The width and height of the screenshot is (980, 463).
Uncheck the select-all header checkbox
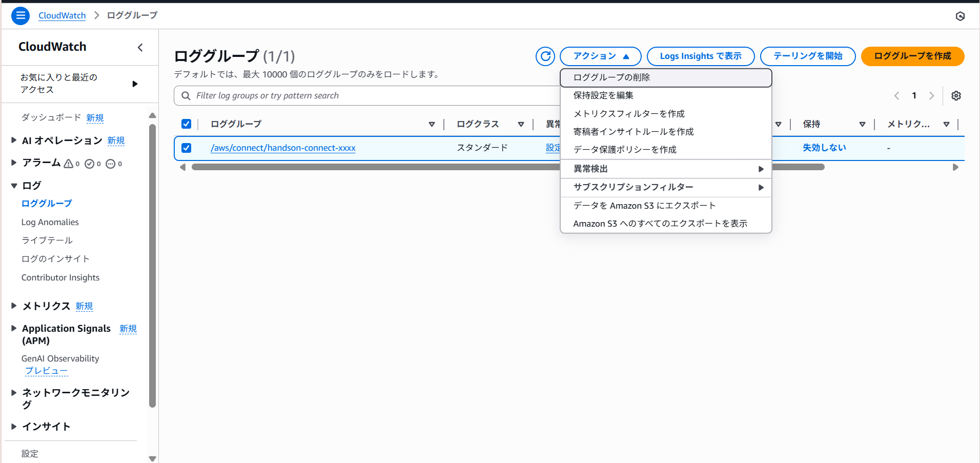click(186, 124)
